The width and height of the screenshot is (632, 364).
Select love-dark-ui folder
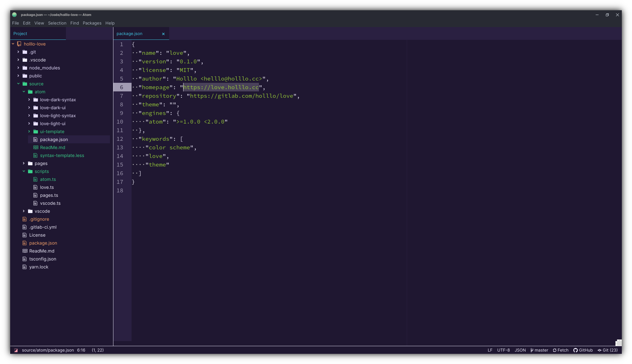[53, 108]
